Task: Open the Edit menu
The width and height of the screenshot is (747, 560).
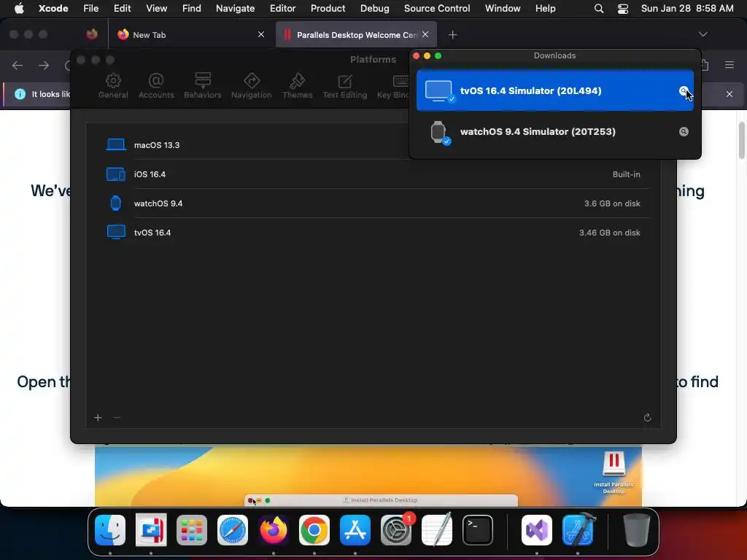Action: pyautogui.click(x=122, y=8)
